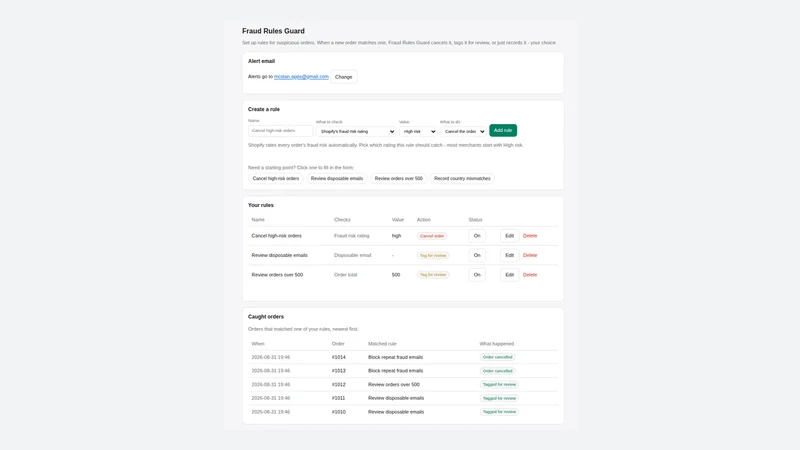Image resolution: width=800 pixels, height=450 pixels.
Task: Toggle On status for Cancel high-risk orders rule
Action: click(x=477, y=236)
